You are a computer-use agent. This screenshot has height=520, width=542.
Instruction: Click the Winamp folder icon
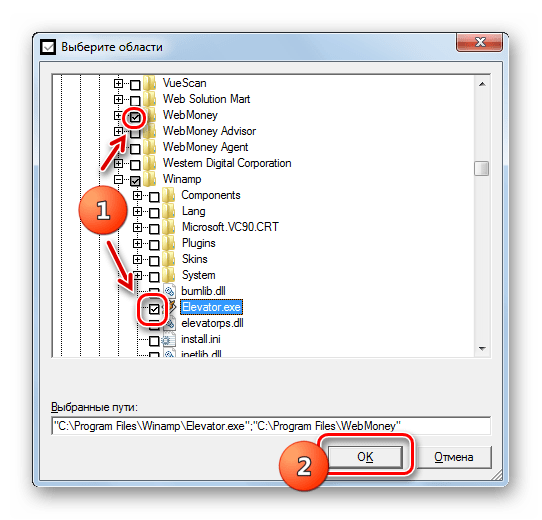coord(149,179)
